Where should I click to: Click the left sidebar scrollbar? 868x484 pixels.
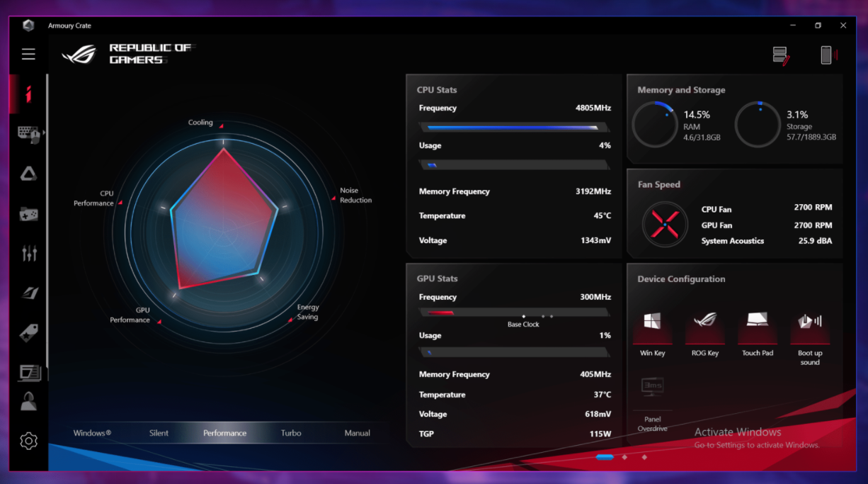coord(47,221)
